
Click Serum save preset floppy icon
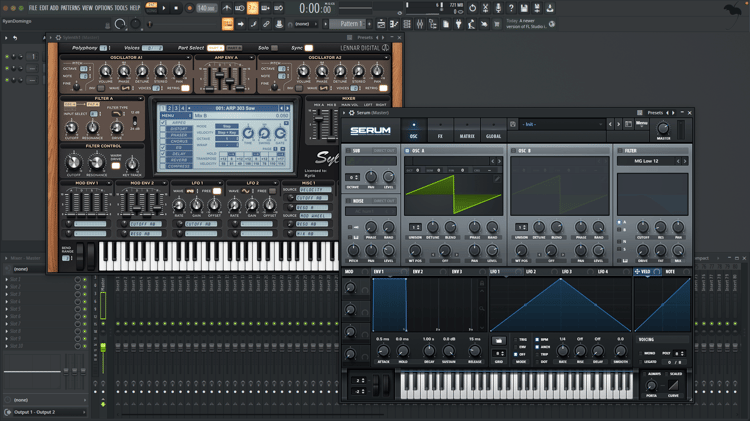coord(513,124)
